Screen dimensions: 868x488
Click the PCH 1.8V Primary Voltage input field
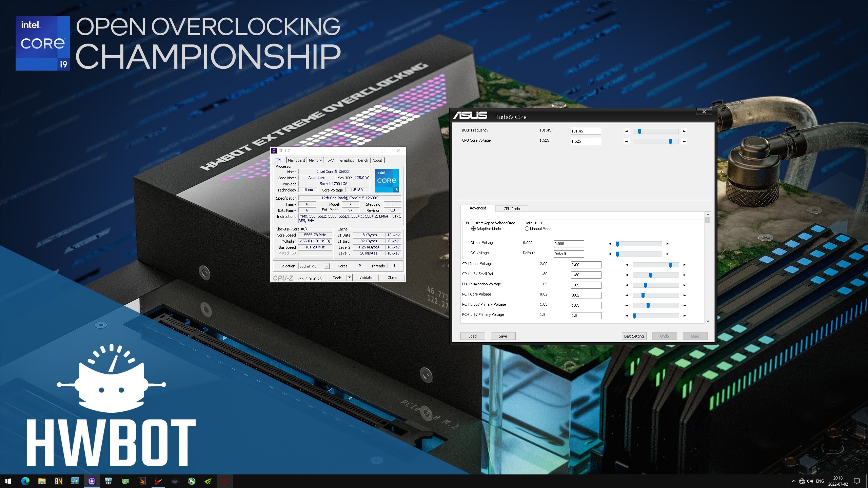[586, 316]
